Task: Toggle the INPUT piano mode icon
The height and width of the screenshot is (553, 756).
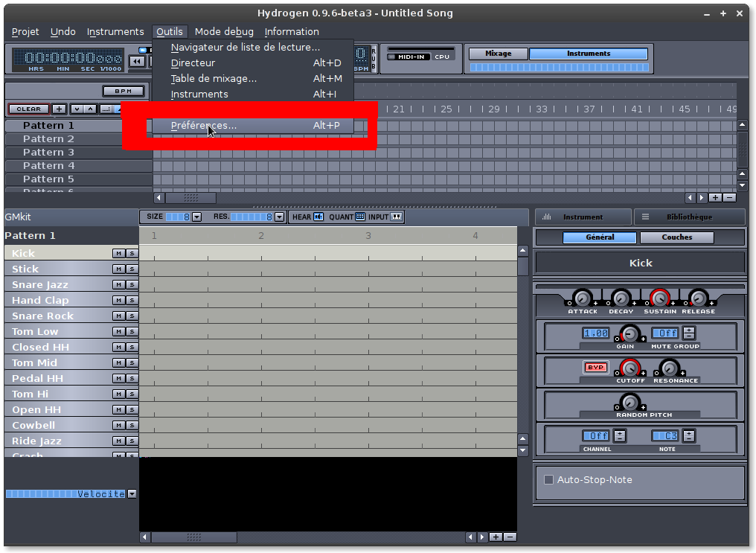Action: click(397, 217)
